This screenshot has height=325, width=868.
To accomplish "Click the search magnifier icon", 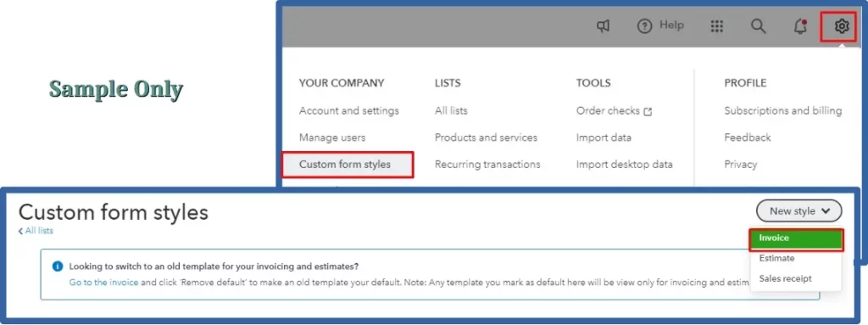I will pos(759,26).
